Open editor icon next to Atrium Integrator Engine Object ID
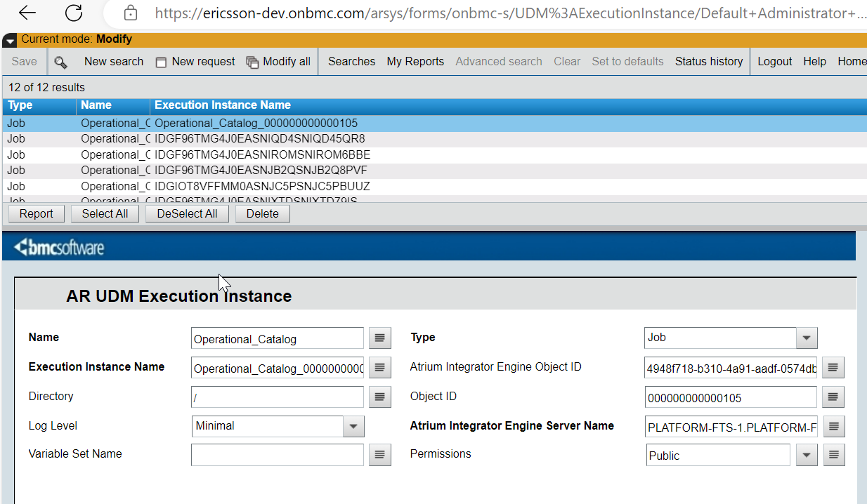867x504 pixels. pyautogui.click(x=833, y=367)
